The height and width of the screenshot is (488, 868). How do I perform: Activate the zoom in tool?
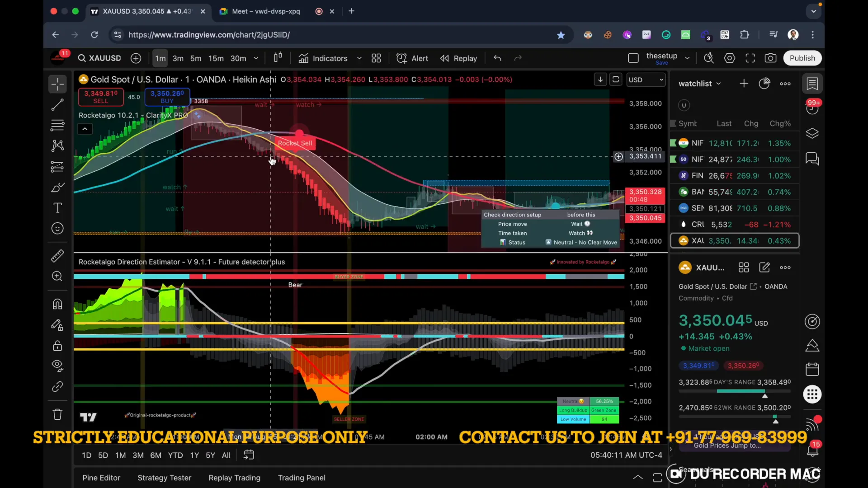[x=57, y=276]
